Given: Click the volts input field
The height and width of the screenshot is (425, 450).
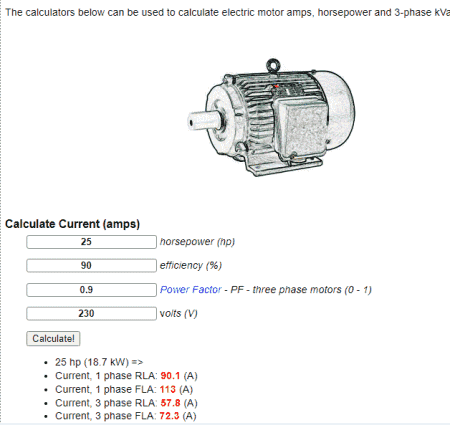Looking at the screenshot, I should [91, 314].
